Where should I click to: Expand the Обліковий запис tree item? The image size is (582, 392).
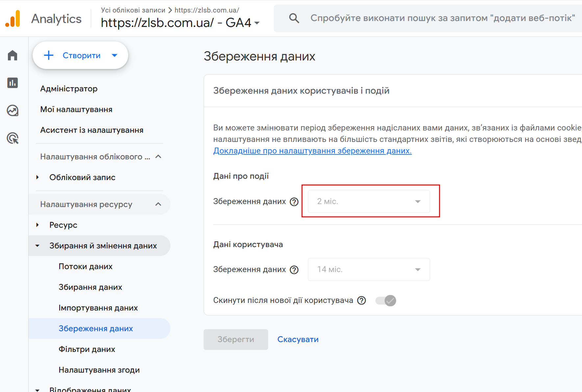point(38,177)
